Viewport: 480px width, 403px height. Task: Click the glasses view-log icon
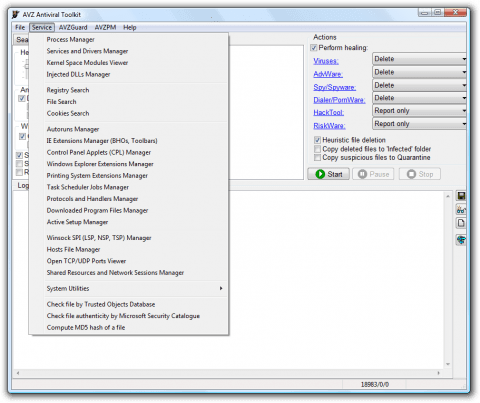point(461,210)
